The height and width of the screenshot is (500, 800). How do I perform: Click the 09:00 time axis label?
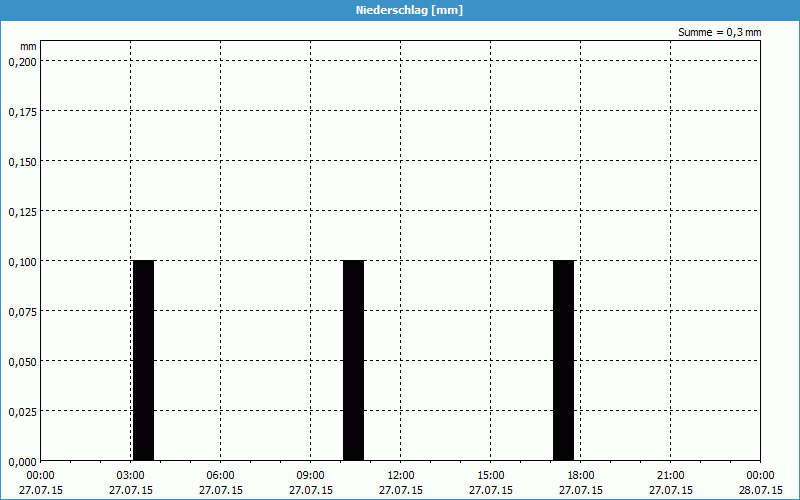[x=311, y=476]
